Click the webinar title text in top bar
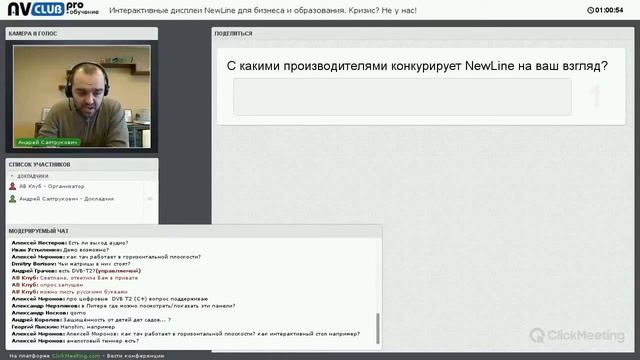Image resolution: width=640 pixels, height=360 pixels. pos(263,10)
